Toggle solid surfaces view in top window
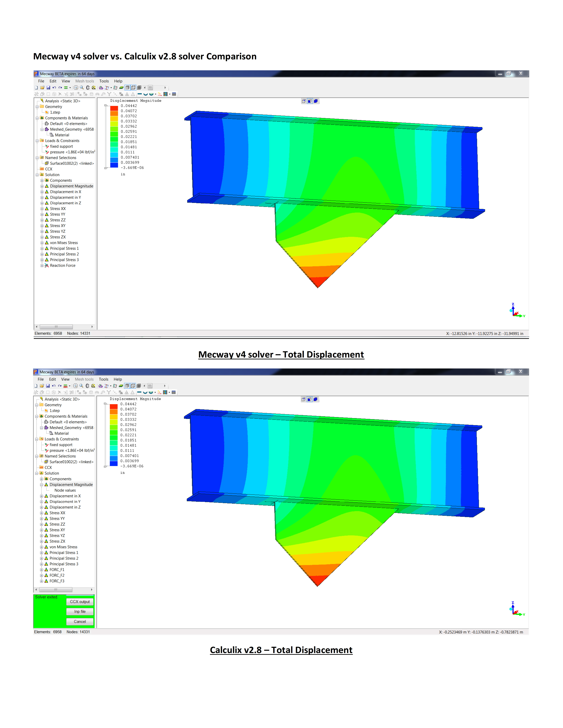The height and width of the screenshot is (728, 563). point(127,88)
